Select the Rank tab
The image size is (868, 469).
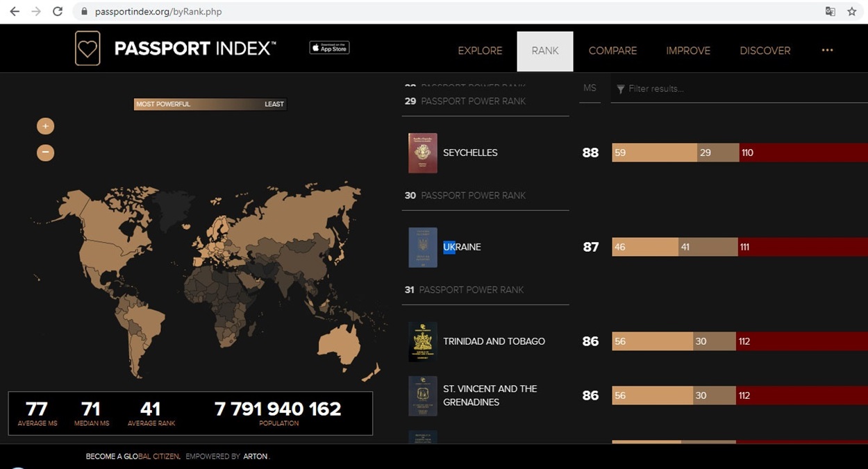pyautogui.click(x=545, y=51)
